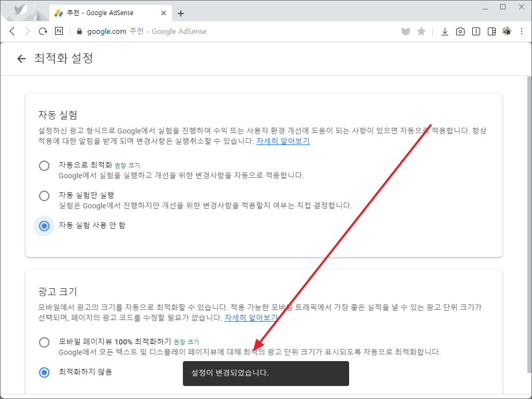The width and height of the screenshot is (532, 399).
Task: Click back arrow beside 최적화 설정
Action: click(21, 59)
